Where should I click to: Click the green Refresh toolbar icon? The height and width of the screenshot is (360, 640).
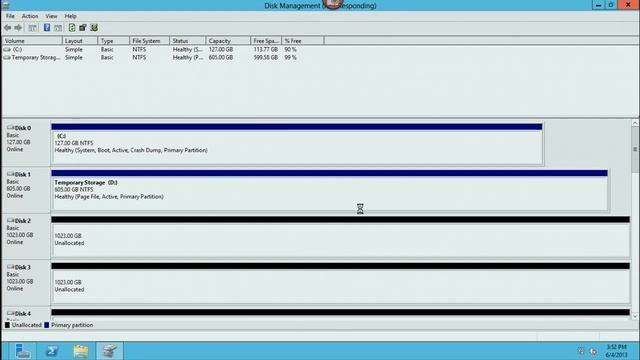point(72,28)
